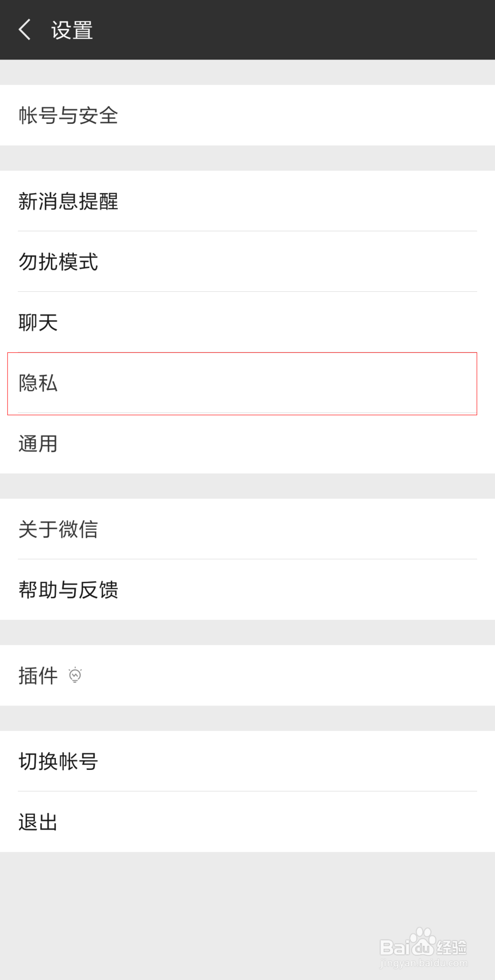
Task: Open 新消息提醒 settings
Action: click(247, 201)
